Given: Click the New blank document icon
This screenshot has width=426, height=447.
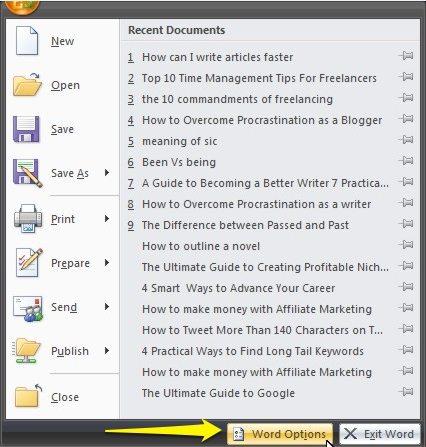Looking at the screenshot, I should click(27, 41).
